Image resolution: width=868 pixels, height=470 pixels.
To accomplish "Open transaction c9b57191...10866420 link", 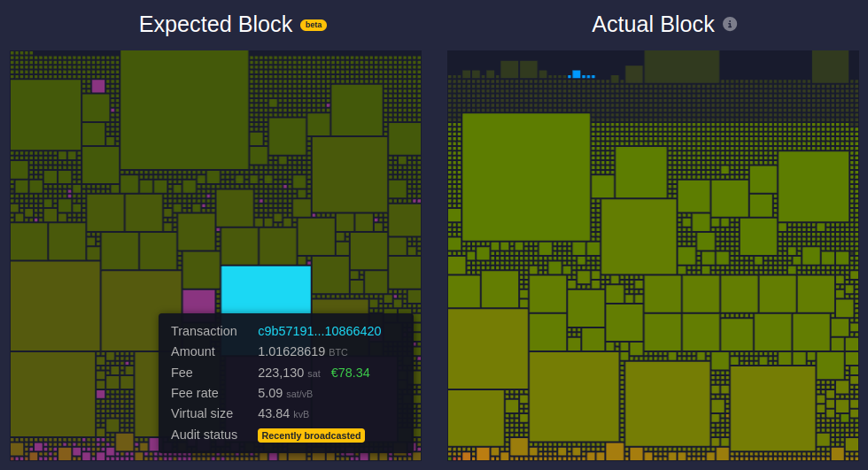I will pyautogui.click(x=319, y=331).
